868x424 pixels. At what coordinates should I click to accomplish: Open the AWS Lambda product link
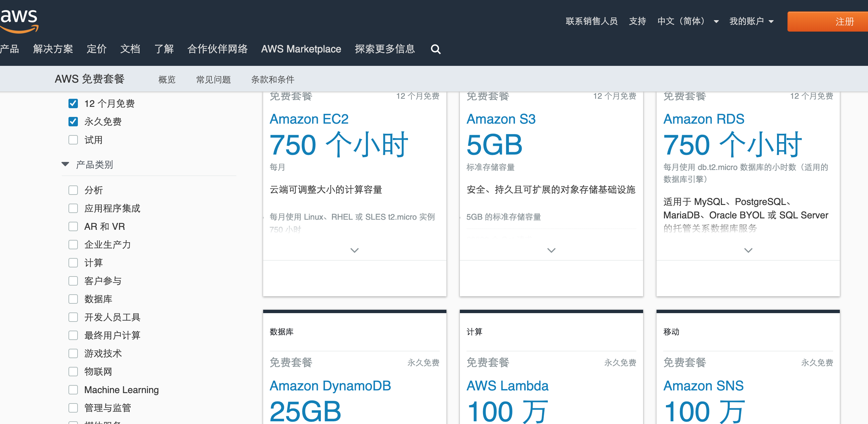507,386
